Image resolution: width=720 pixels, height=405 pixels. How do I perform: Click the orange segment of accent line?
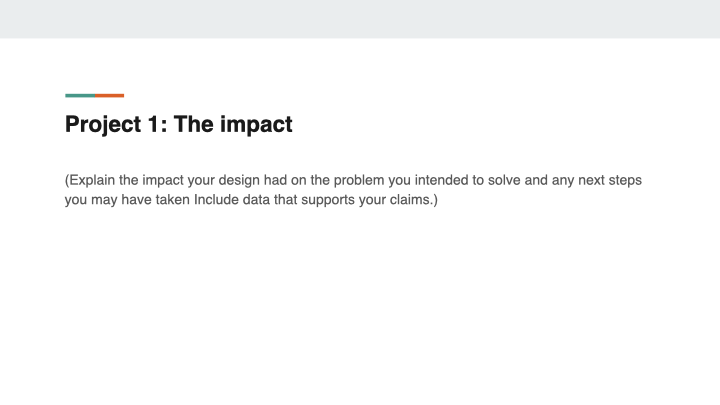(110, 95)
